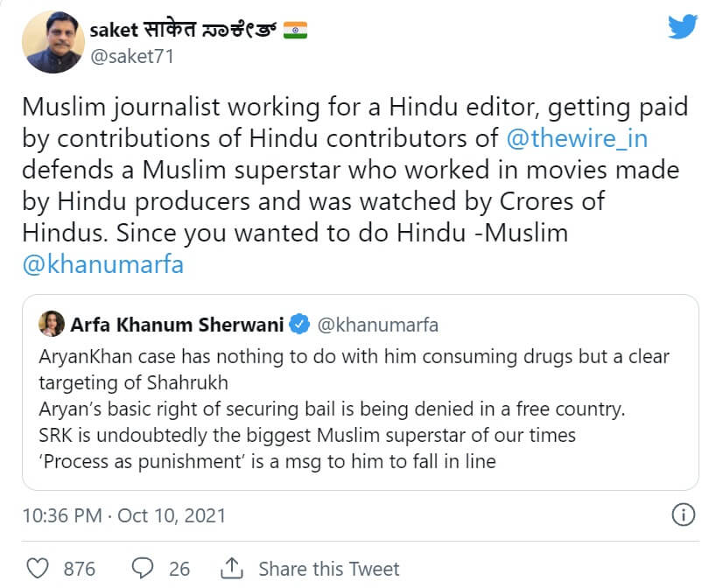Screen dimensions: 716x588
Task: Open the quoted tweet about AryanKhan case
Action: [x=360, y=409]
